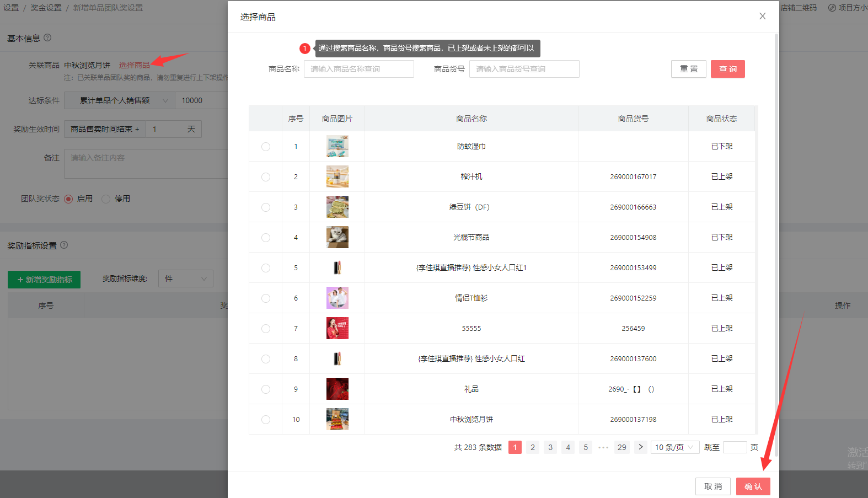
Task: Select the radio button for 绿豆饼（DF）
Action: click(266, 207)
